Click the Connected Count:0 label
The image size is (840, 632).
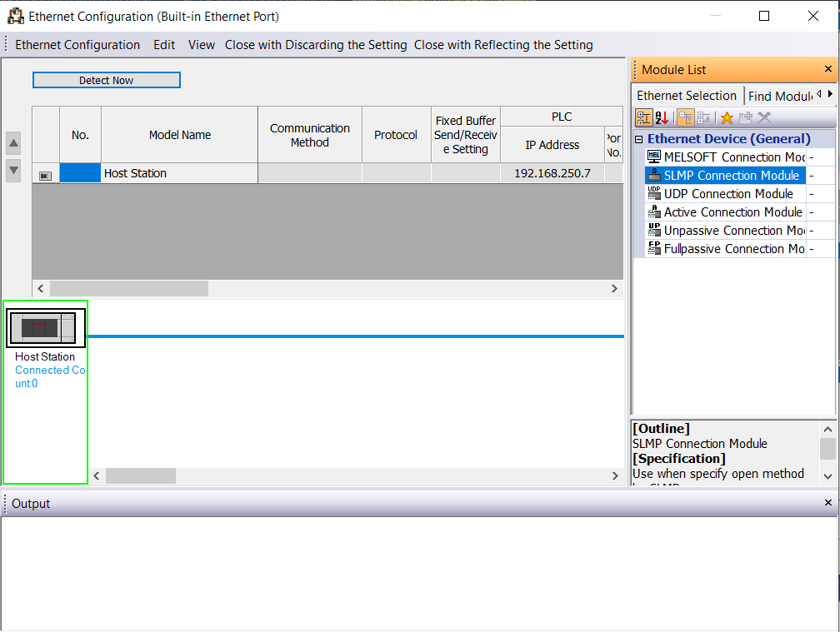click(x=50, y=376)
